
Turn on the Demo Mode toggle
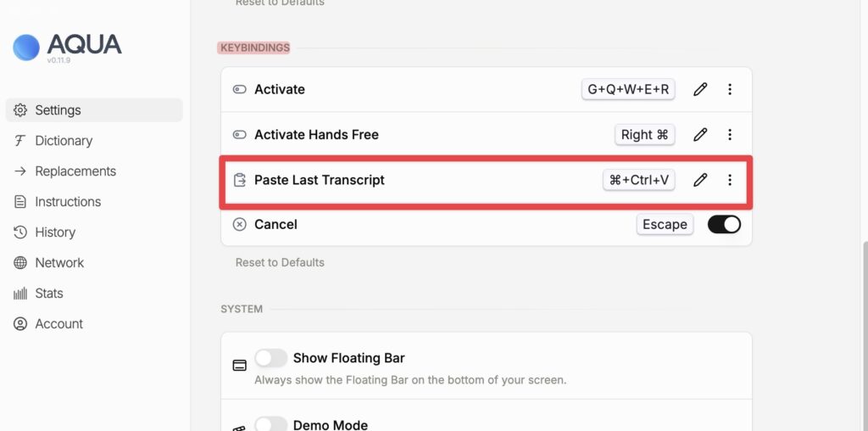271,424
